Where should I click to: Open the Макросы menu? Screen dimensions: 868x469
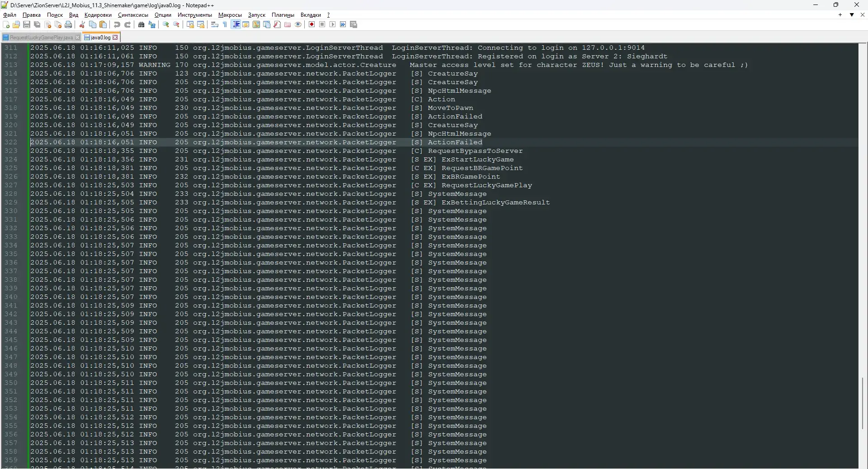[x=230, y=15]
